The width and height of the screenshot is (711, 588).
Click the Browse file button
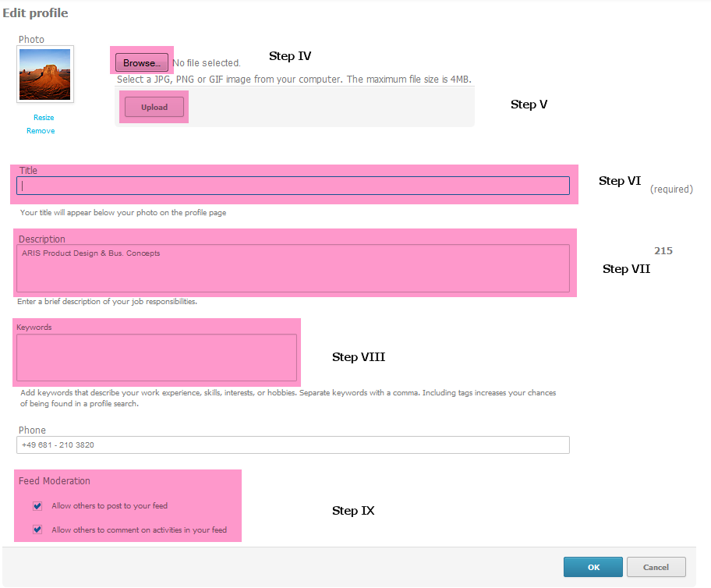pos(141,62)
